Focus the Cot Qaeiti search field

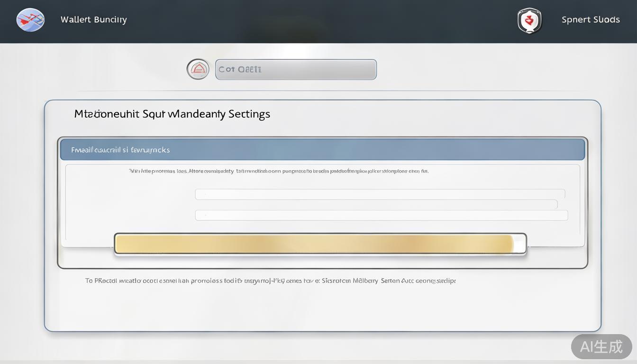point(296,70)
